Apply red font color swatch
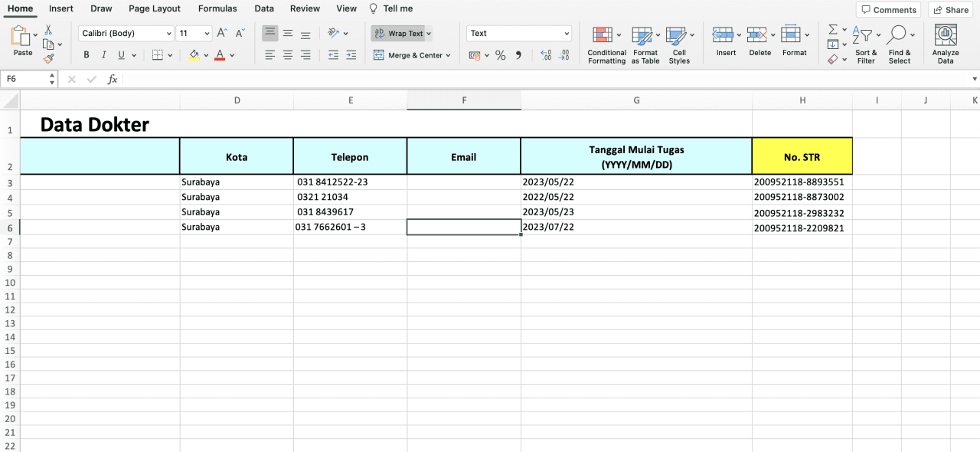 click(220, 55)
